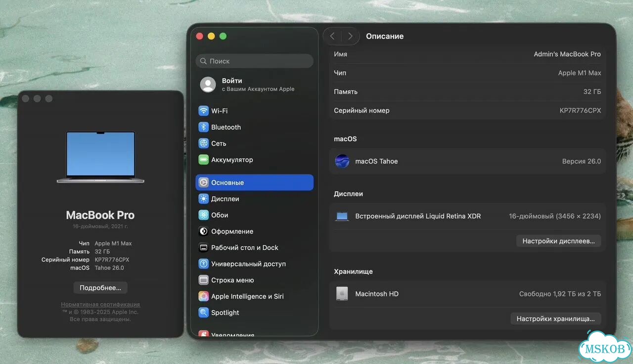Image resolution: width=633 pixels, height=364 pixels.
Task: Open Нормативная сертификация link
Action: tap(100, 305)
